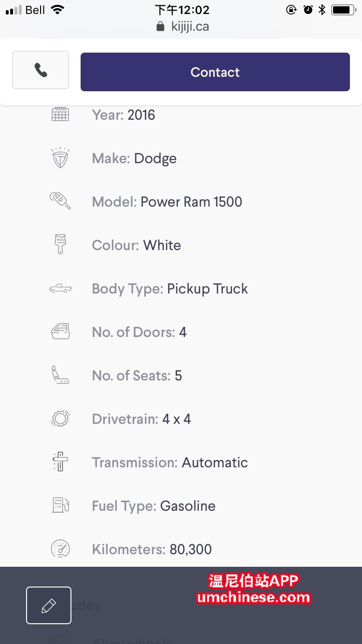This screenshot has height=644, width=362.
Task: Select the Model: Power Ram 1500 text
Action: (167, 202)
